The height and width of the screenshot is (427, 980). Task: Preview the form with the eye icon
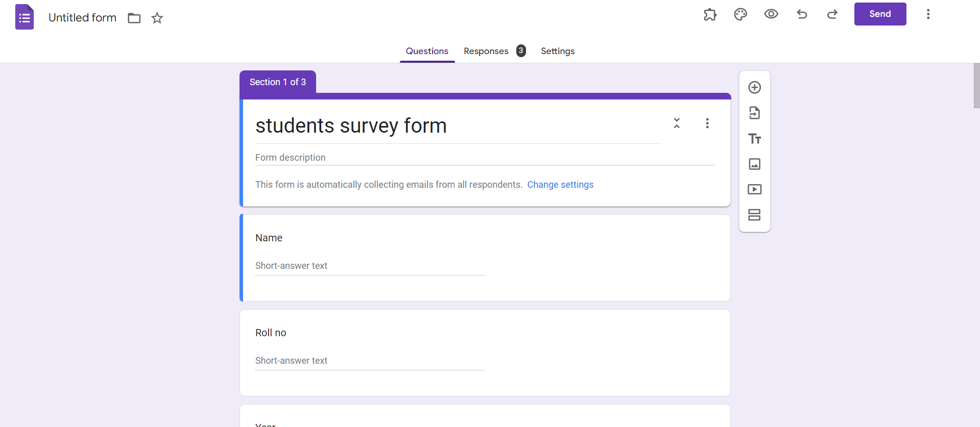(x=771, y=14)
